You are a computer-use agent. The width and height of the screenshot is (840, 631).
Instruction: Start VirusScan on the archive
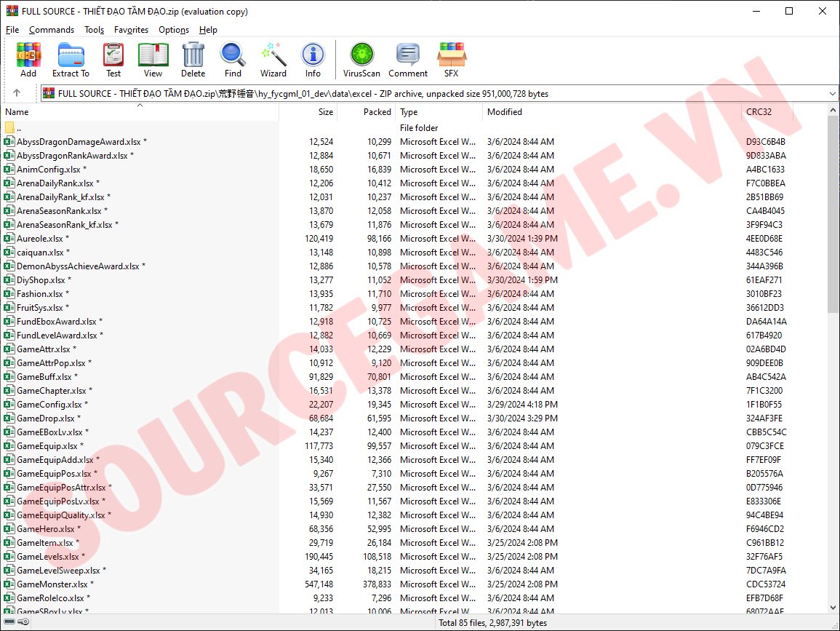pos(361,59)
